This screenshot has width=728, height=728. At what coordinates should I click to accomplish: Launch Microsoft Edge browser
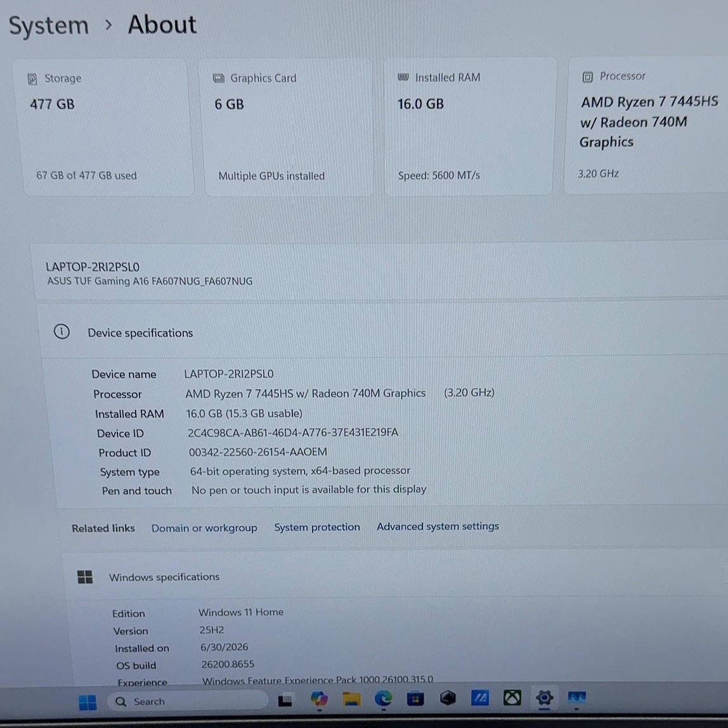click(384, 698)
